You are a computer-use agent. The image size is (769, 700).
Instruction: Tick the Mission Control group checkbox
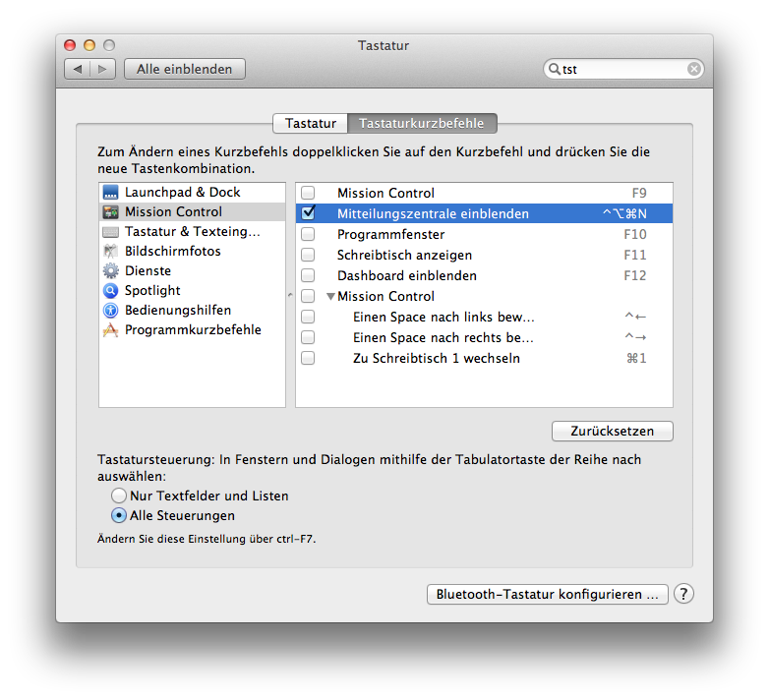click(308, 296)
